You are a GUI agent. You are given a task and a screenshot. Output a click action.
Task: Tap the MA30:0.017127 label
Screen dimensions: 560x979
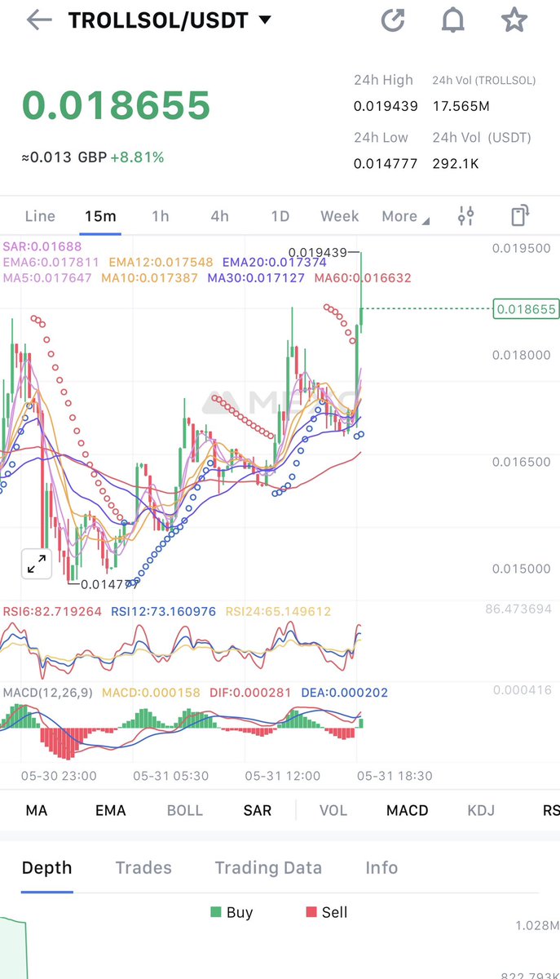click(257, 278)
